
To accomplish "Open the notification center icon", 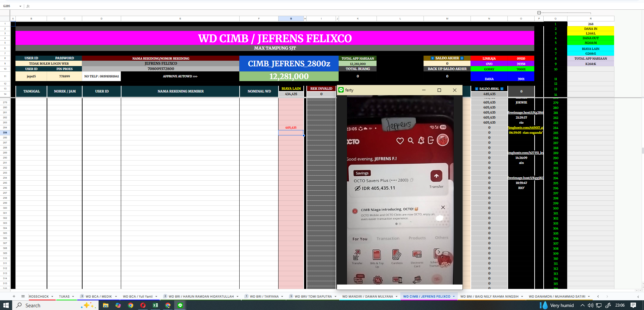I will point(633,305).
